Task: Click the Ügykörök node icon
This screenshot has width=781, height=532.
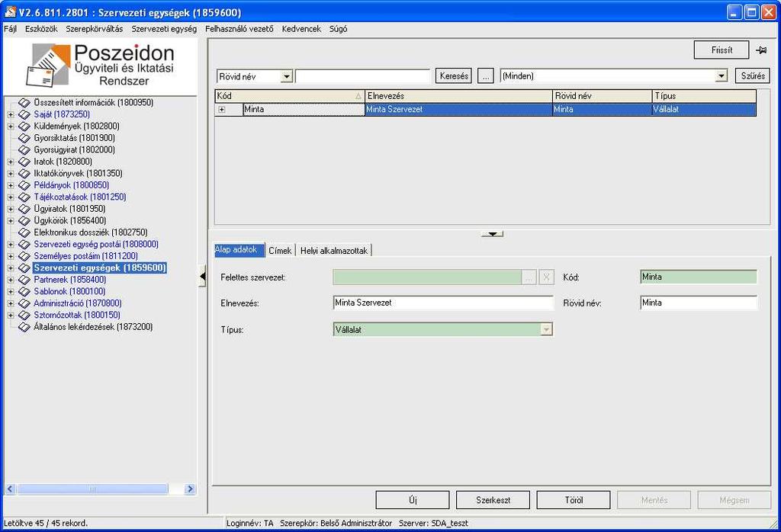Action: pos(24,220)
